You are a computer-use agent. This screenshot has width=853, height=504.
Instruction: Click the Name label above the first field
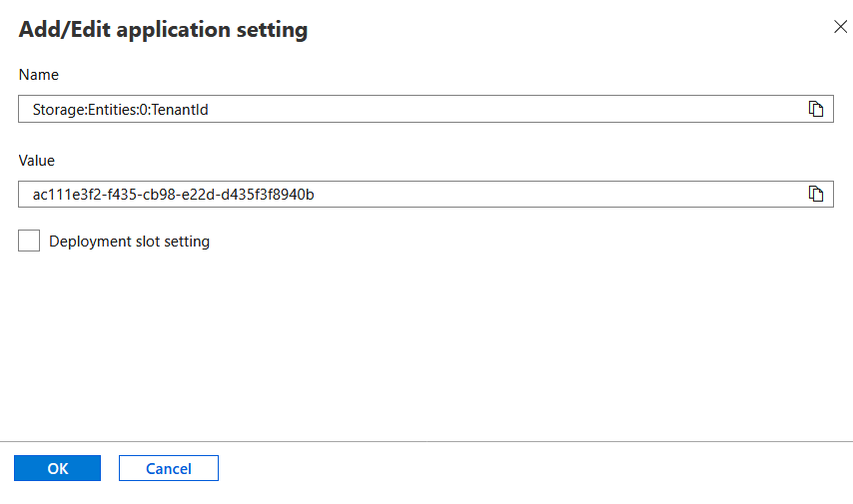[38, 75]
